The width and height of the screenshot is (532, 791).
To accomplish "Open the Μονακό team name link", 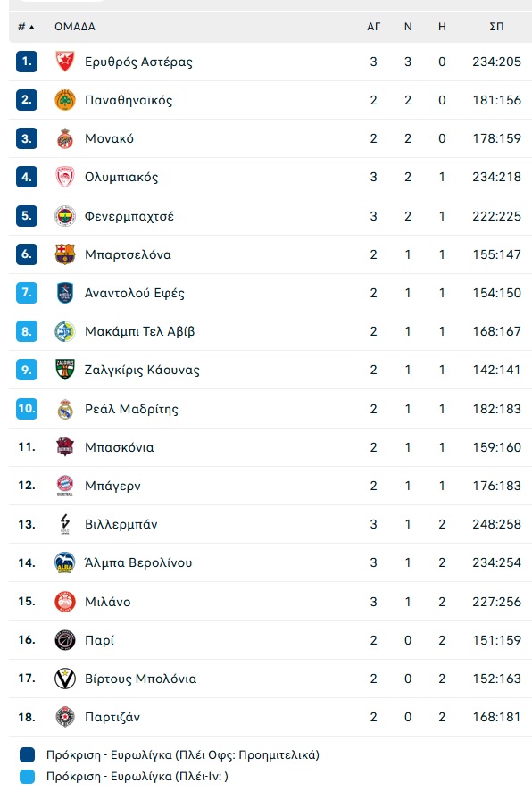I will [110, 138].
